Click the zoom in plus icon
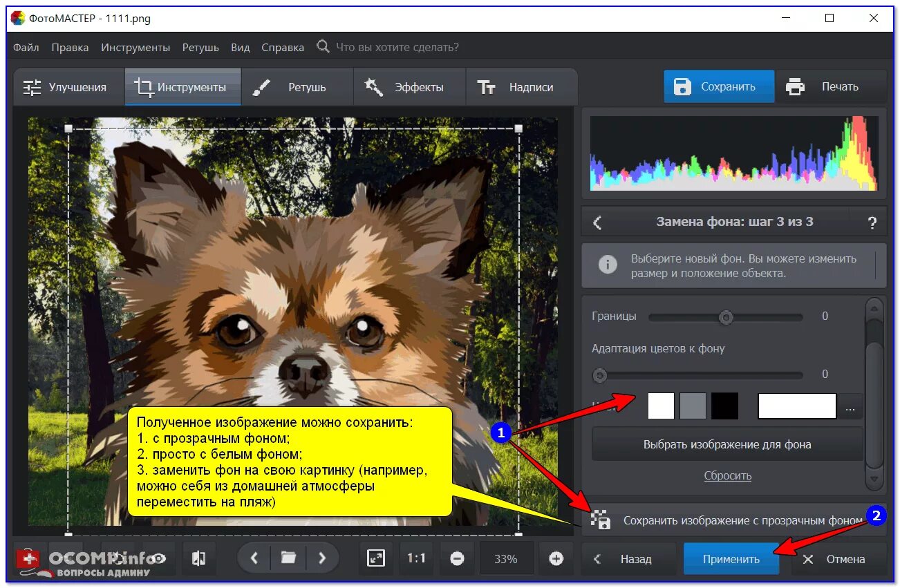Image resolution: width=900 pixels, height=588 pixels. coord(556,558)
